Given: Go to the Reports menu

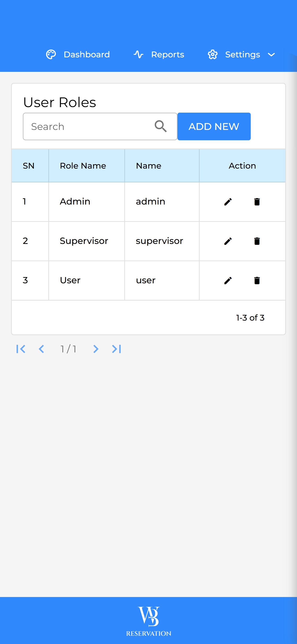Looking at the screenshot, I should (x=168, y=55).
